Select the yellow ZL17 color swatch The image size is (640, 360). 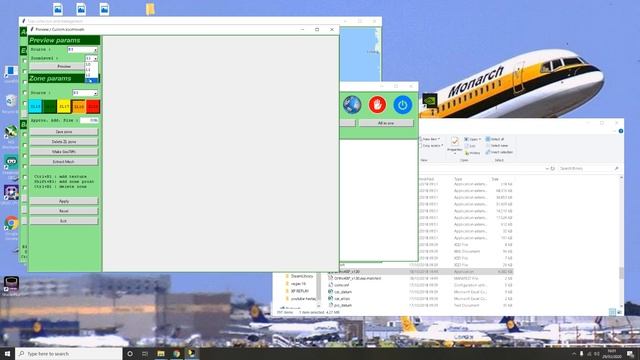click(x=64, y=107)
